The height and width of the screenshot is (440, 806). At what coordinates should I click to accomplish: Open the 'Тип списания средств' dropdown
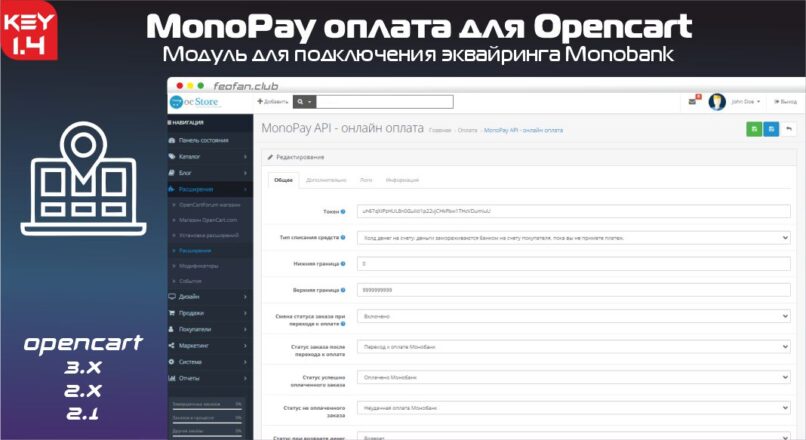point(574,237)
